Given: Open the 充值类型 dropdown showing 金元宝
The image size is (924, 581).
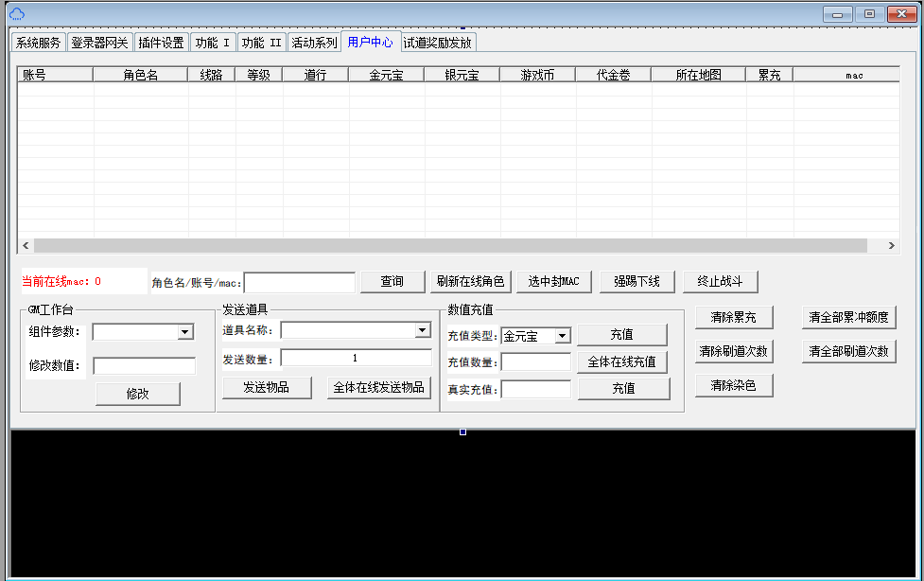Looking at the screenshot, I should click(562, 336).
